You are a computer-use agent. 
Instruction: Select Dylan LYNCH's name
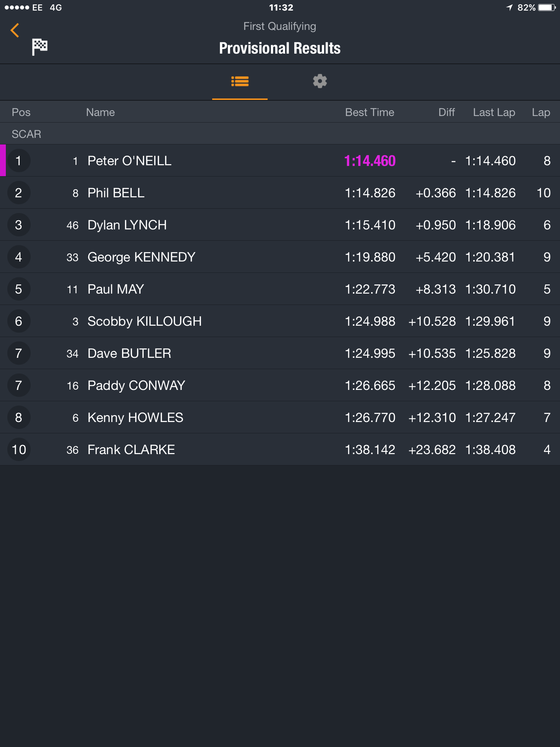tap(127, 225)
